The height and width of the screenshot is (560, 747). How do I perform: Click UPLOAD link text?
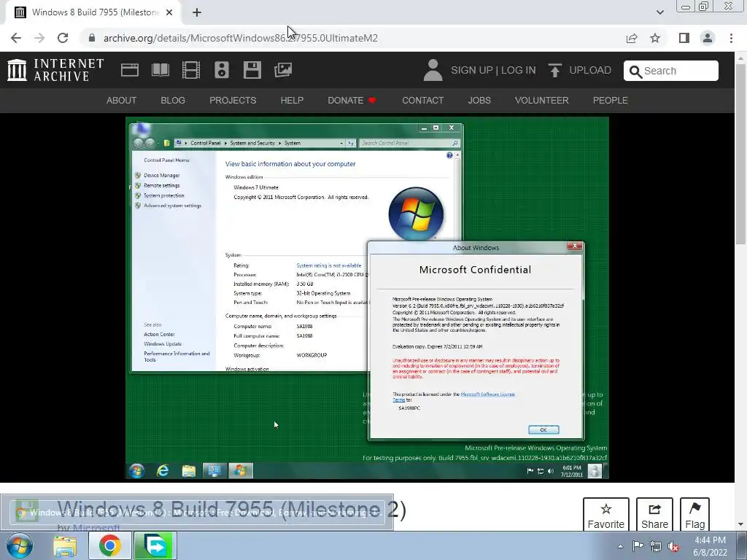[589, 70]
